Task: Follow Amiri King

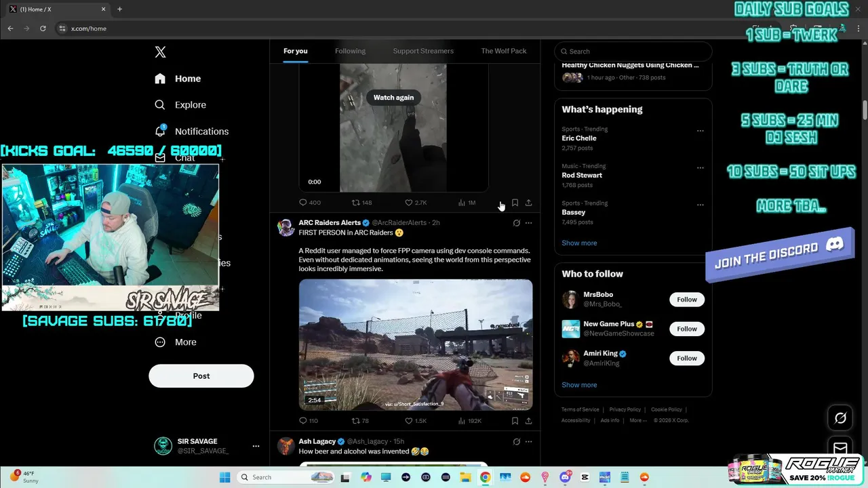Action: pos(687,358)
